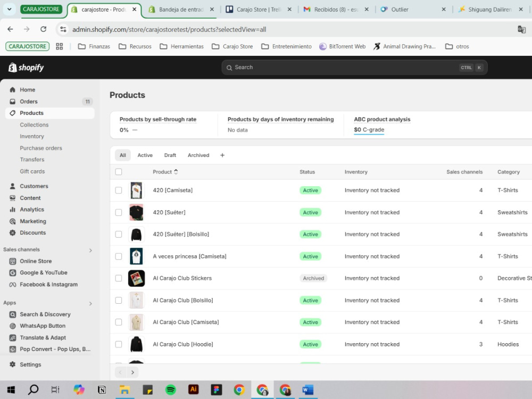Open Settings in the Shopify sidebar

coord(30,364)
